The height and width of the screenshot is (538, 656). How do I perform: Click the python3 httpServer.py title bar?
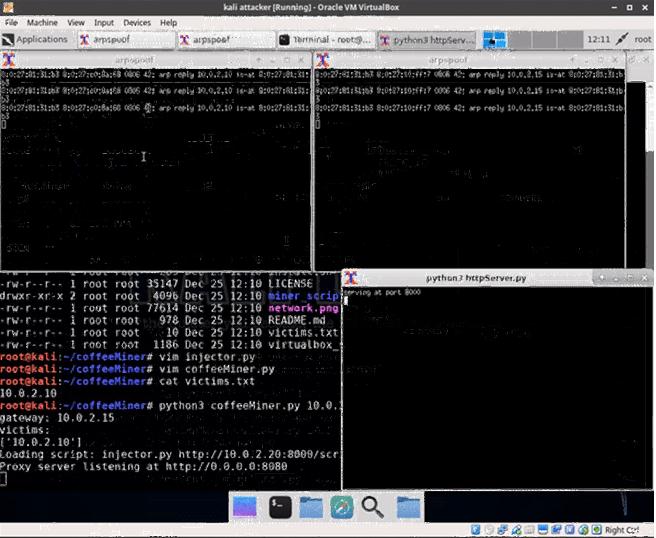(x=475, y=278)
